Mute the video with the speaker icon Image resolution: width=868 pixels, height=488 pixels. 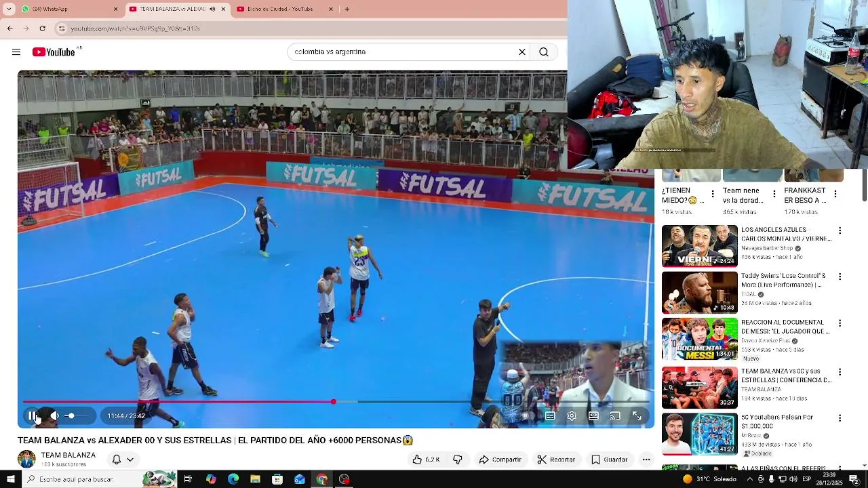pos(54,415)
